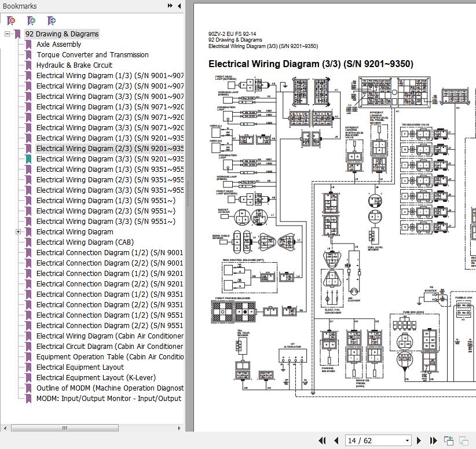Collapse the Bookmarks panel with the left arrow
The image size is (476, 449).
pyautogui.click(x=179, y=6)
